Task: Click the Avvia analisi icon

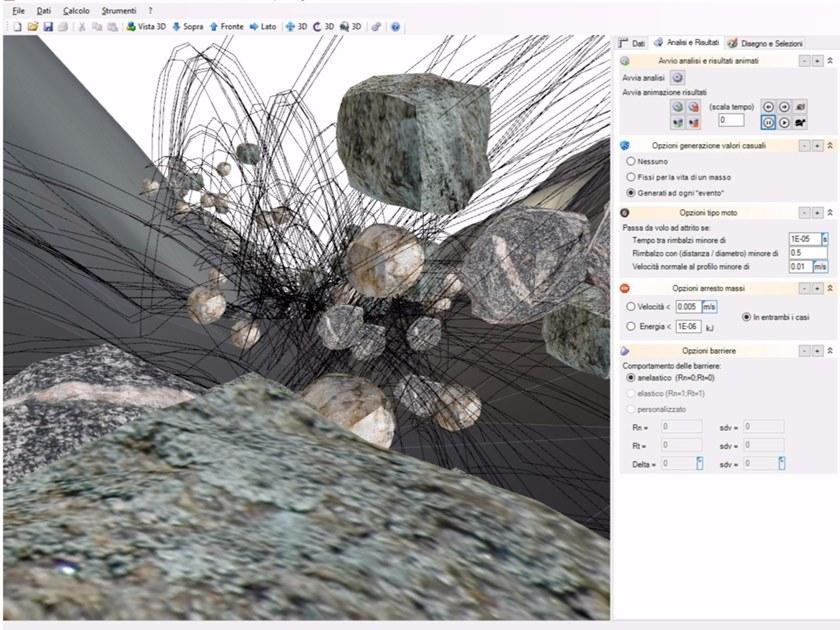Action: [678, 78]
